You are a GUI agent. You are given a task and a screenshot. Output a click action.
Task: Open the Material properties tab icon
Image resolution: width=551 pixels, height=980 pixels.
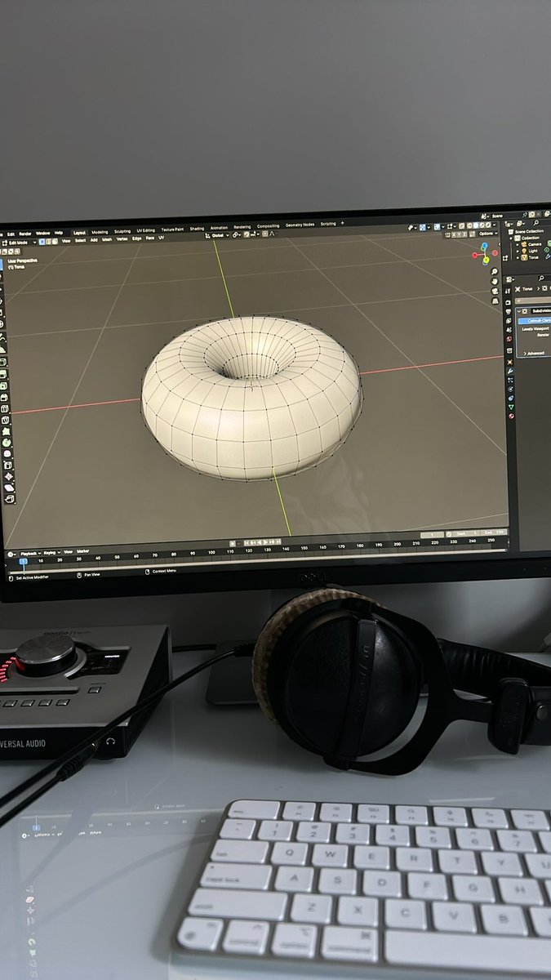(511, 416)
